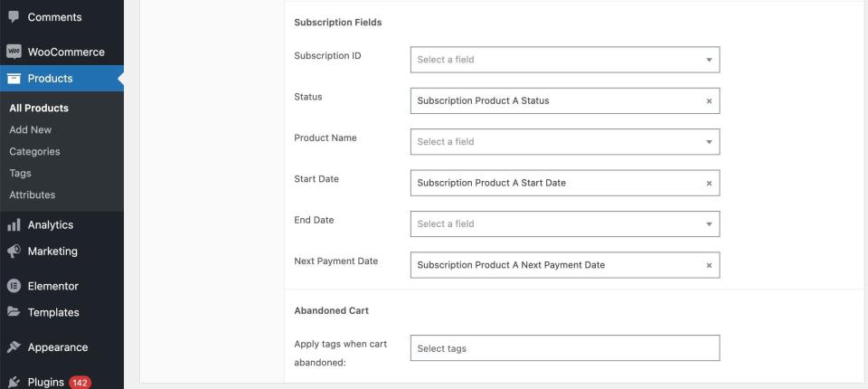The height and width of the screenshot is (389, 868).
Task: Remove the Start Date field selection
Action: coord(709,183)
